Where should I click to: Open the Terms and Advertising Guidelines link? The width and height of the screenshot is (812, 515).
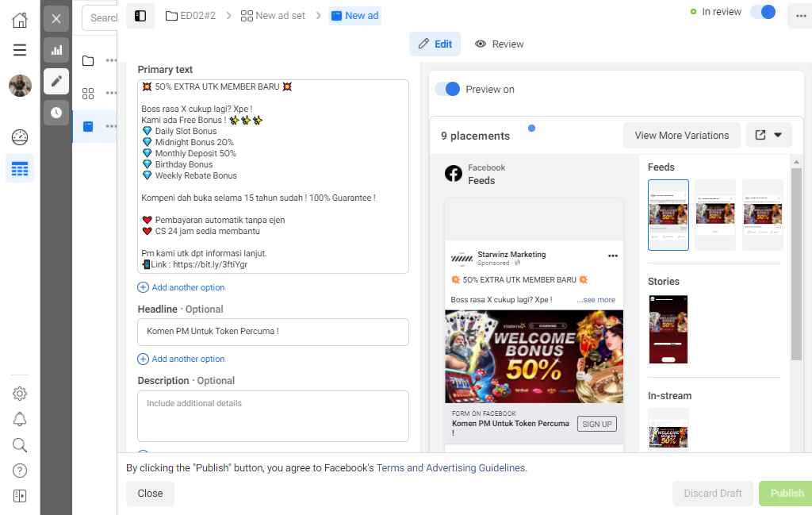click(450, 468)
